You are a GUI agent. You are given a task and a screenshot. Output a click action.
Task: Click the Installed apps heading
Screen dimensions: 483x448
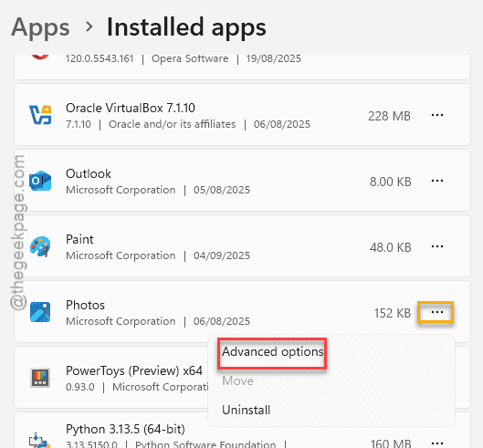pyautogui.click(x=186, y=27)
